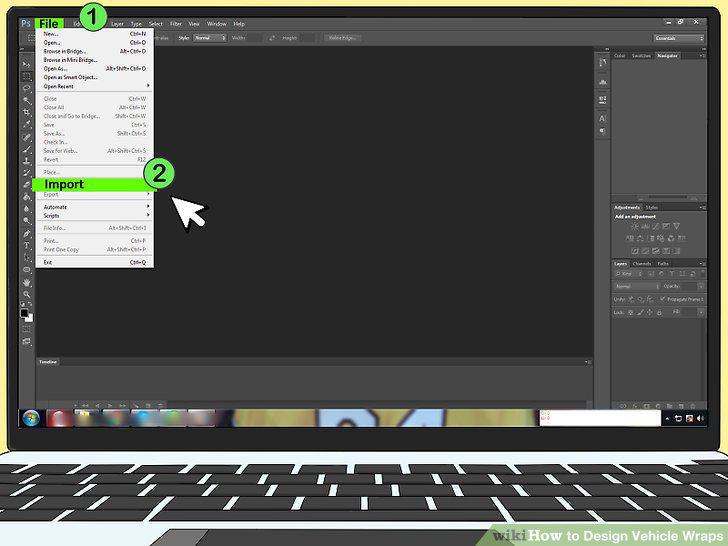
Task: Select the Horizontal Type tool
Action: coord(26,246)
